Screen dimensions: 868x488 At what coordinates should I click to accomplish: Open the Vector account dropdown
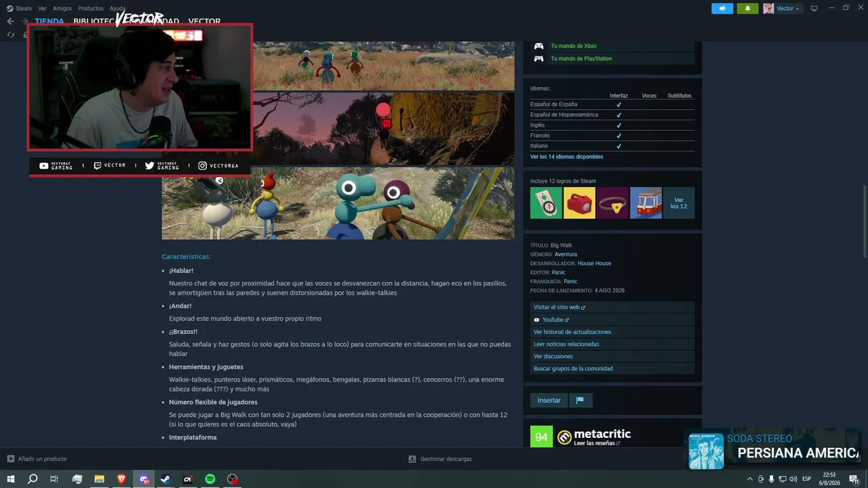(782, 8)
